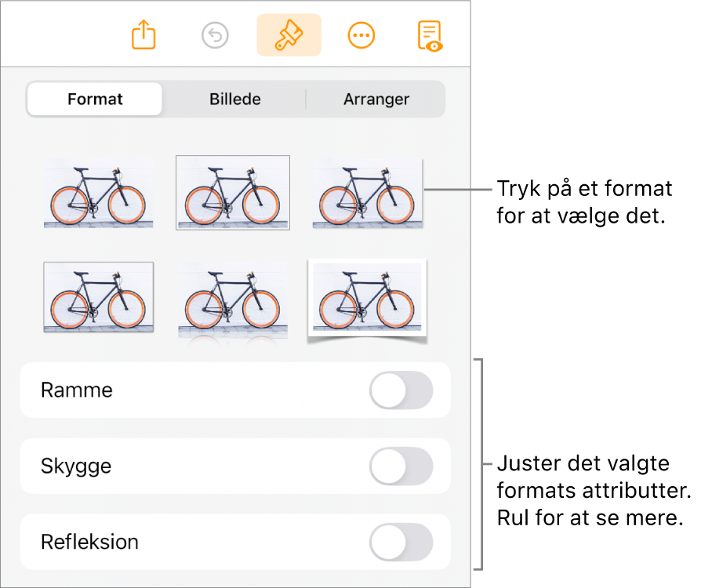Tap the Share icon in toolbar
Viewport: 701px width, 588px height.
tap(144, 35)
